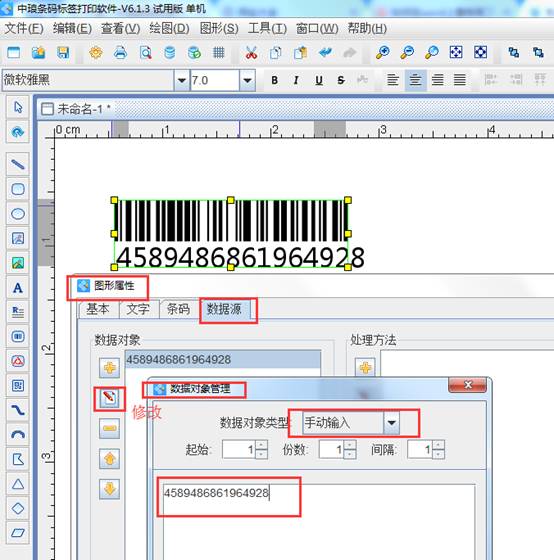Open the 编辑(E) menu
The image size is (554, 560).
73,28
